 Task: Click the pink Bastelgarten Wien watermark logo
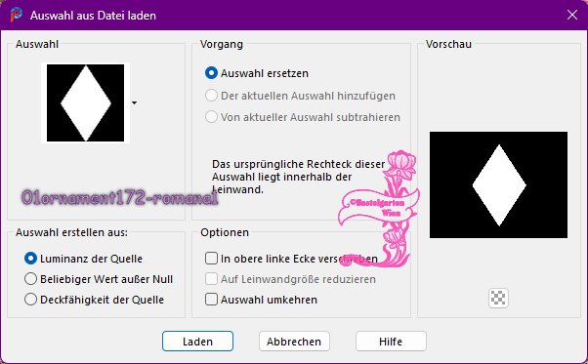(x=379, y=209)
